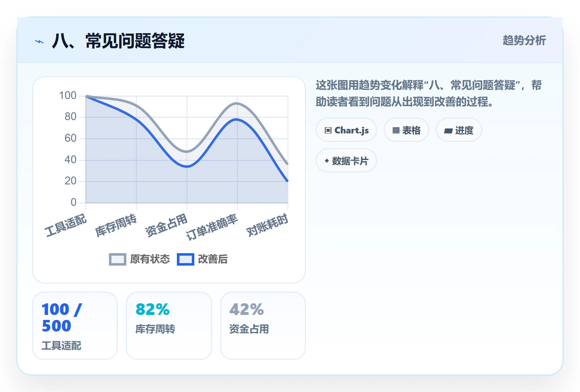Viewport: 580px width, 392px height.
Task: Click the square icon in Chart.js chip
Action: pos(328,131)
